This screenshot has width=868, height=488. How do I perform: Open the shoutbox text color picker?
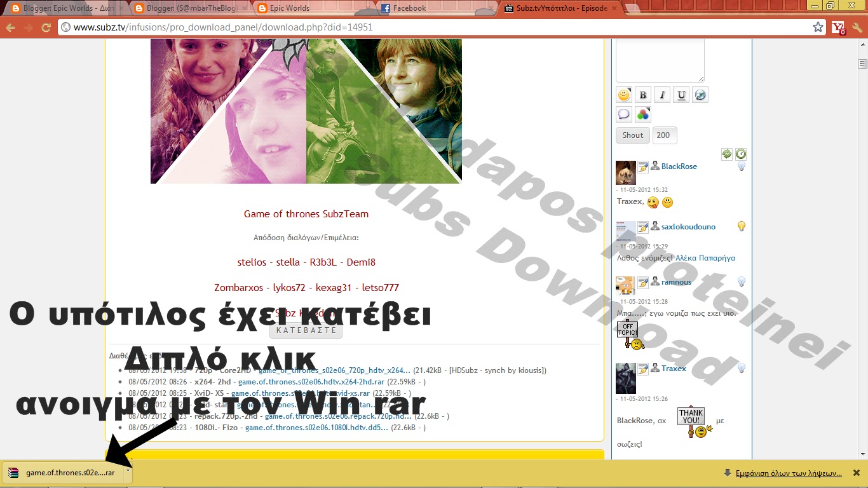point(643,114)
